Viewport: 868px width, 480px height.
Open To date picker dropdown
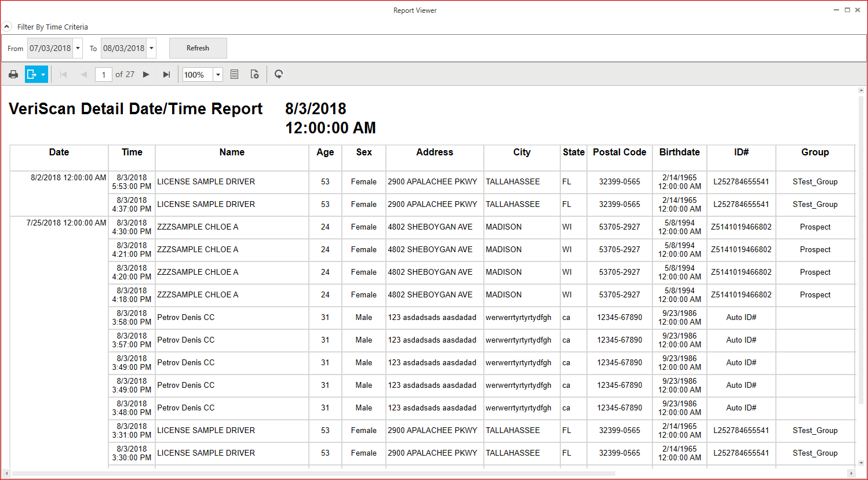point(151,48)
